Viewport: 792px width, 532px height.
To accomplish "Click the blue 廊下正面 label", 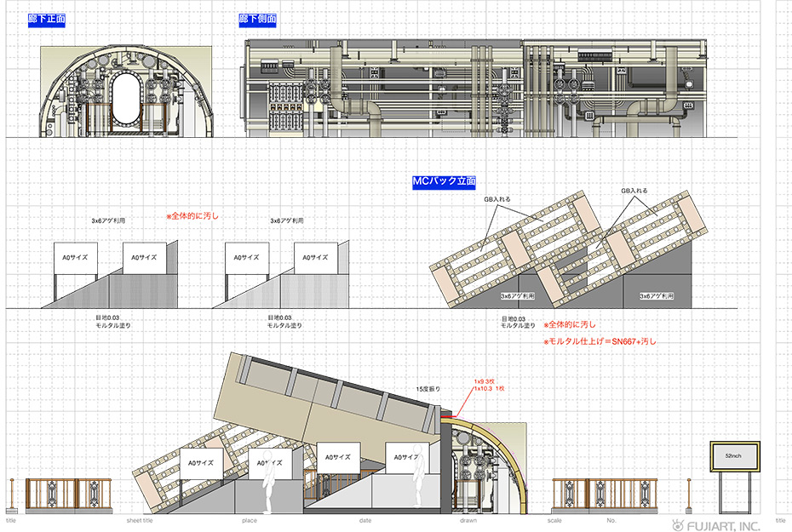I will (x=47, y=19).
